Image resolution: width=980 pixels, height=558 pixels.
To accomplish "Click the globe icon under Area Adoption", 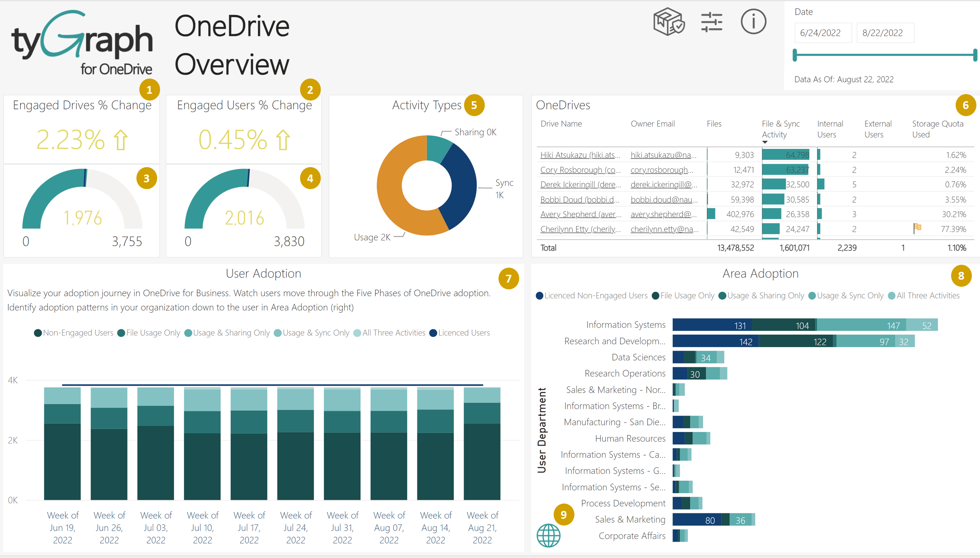I will [548, 535].
